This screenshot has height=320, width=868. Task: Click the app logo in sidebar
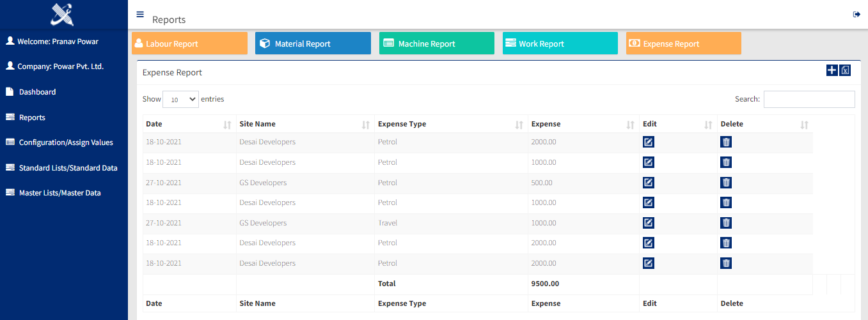[x=62, y=14]
